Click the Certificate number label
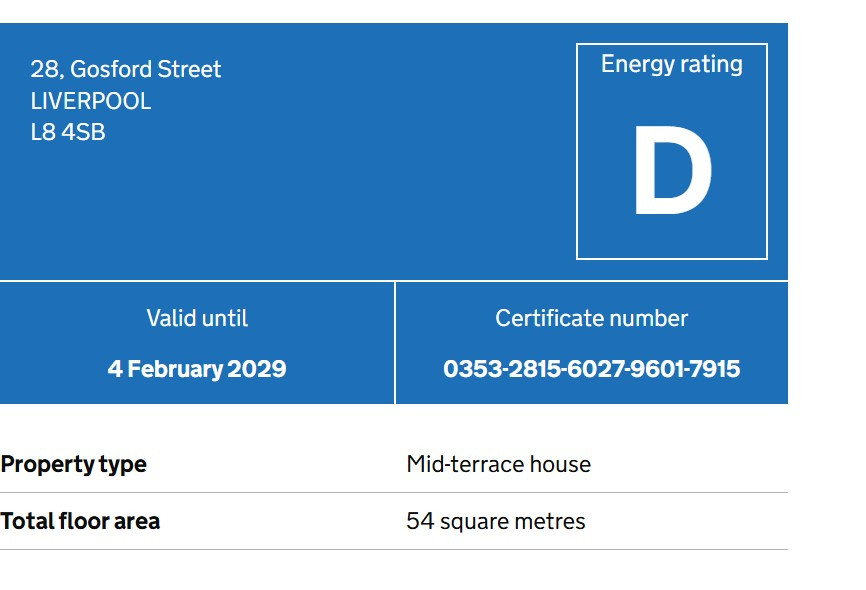 point(591,319)
